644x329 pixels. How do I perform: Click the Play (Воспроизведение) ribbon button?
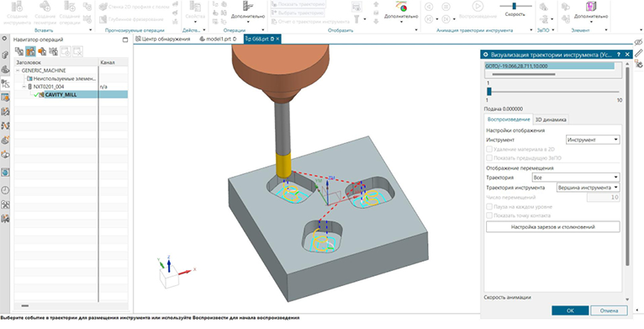[478, 6]
